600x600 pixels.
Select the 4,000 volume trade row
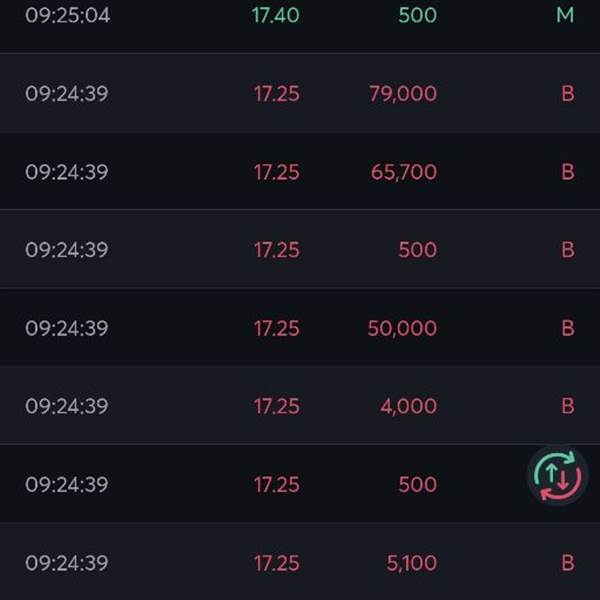[300, 406]
